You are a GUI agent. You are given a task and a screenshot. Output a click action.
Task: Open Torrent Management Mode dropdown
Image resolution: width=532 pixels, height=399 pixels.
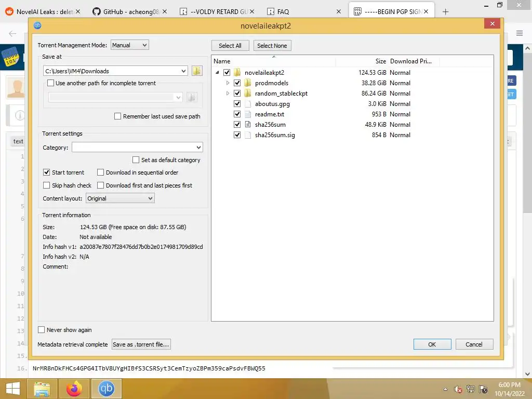click(129, 45)
